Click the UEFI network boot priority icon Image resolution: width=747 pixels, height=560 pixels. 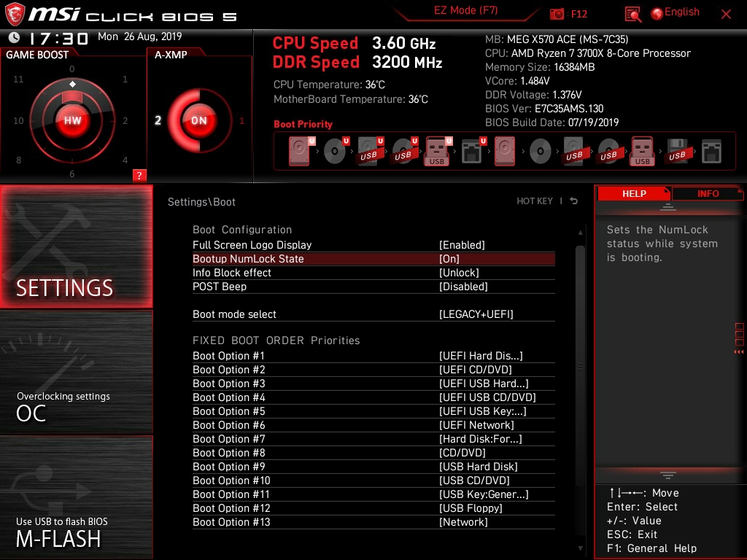(x=473, y=151)
